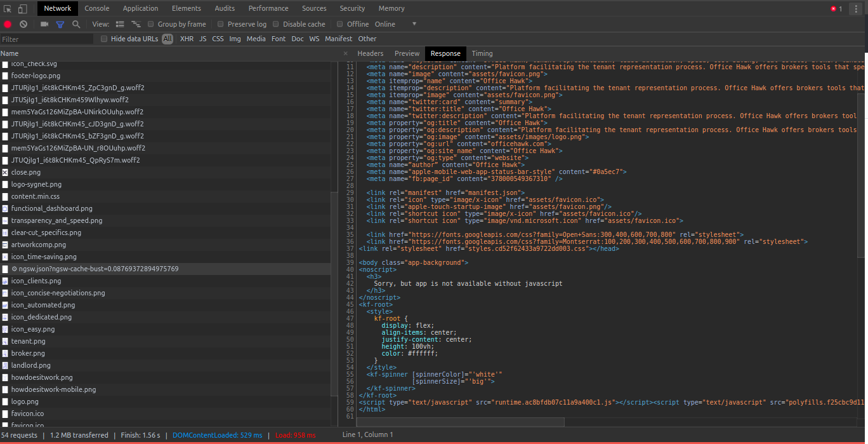Open the Memory tab
This screenshot has height=444, width=868.
coord(391,8)
